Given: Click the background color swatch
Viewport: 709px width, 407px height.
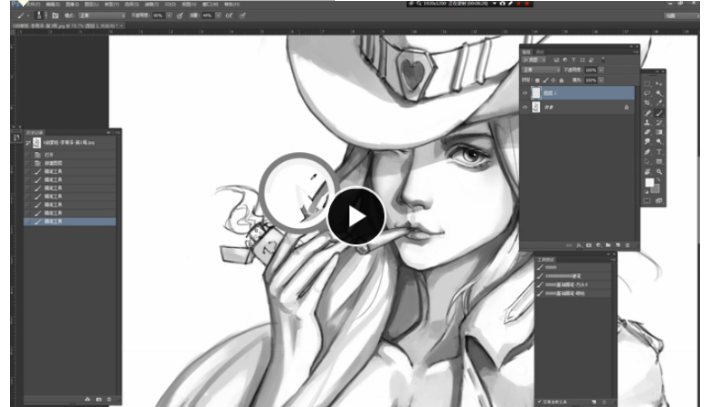Looking at the screenshot, I should (656, 189).
